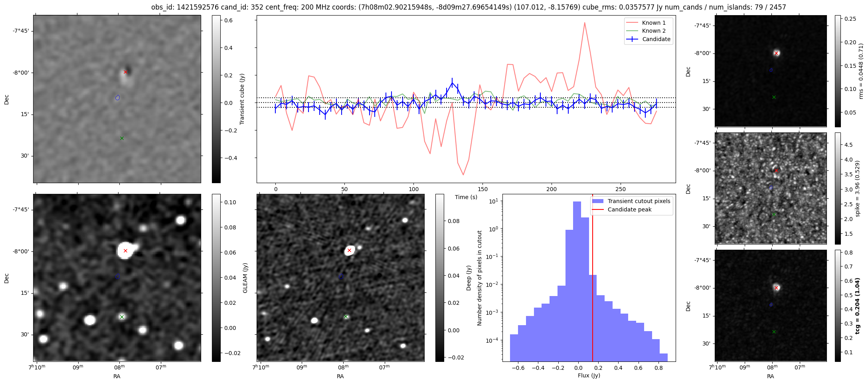Screen dimensions: 868x383
Task: Click red x marker in tcg map
Action: pos(776,288)
